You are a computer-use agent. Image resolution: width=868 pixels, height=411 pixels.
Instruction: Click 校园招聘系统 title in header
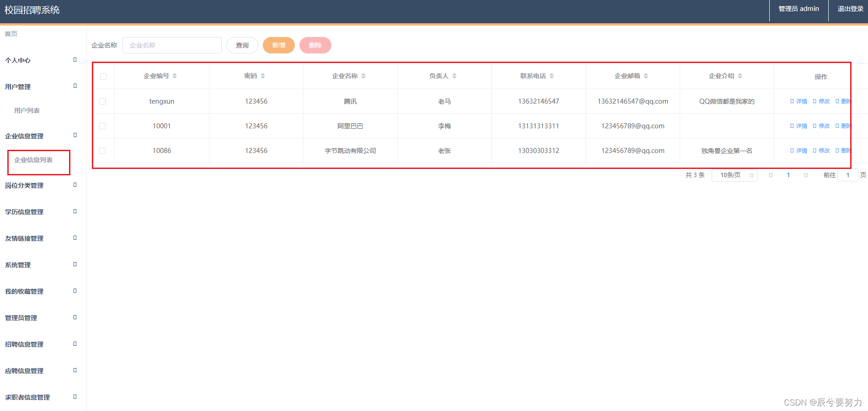[32, 10]
